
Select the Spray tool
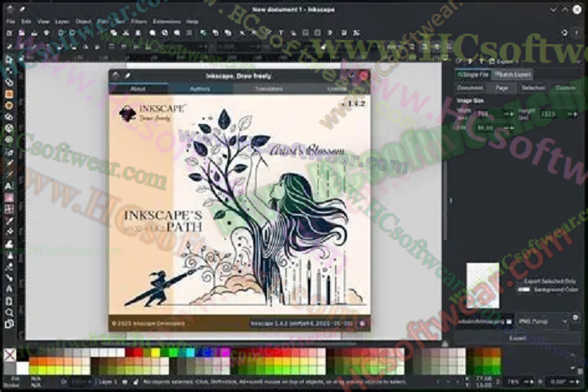9,256
